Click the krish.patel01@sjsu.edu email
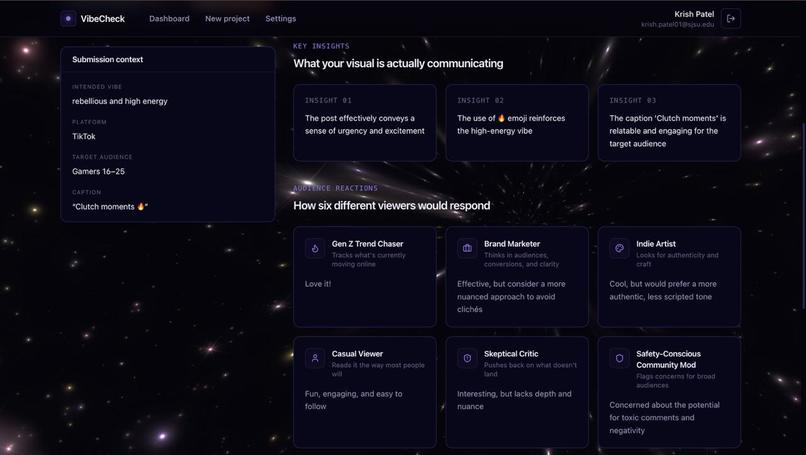Image resolution: width=806 pixels, height=455 pixels. click(x=677, y=24)
